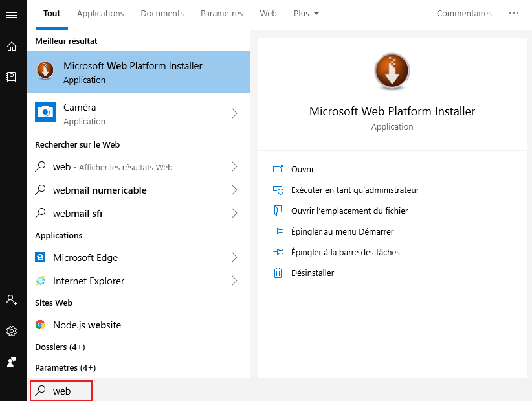
Task: Click the home icon in the left sidebar
Action: tap(12, 46)
